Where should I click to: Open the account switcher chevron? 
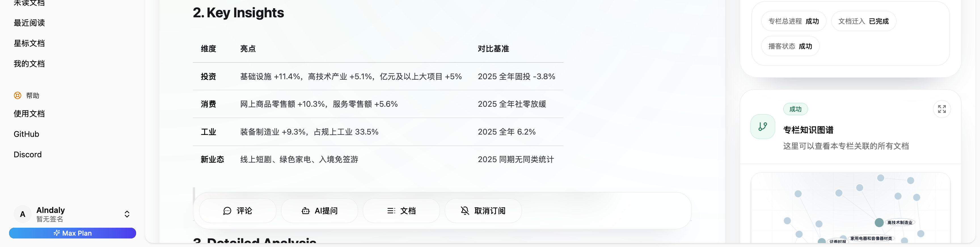tap(127, 214)
